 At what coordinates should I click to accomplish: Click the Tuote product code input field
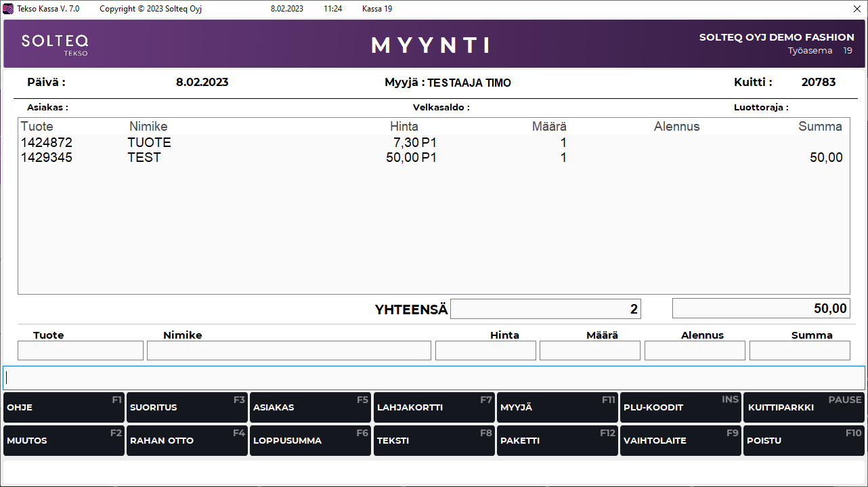tap(81, 351)
